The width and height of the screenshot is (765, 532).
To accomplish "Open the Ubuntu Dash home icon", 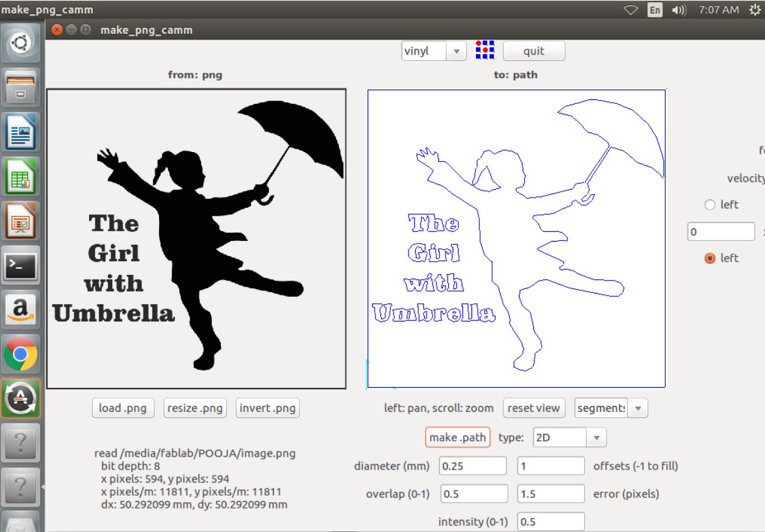I will 21,43.
